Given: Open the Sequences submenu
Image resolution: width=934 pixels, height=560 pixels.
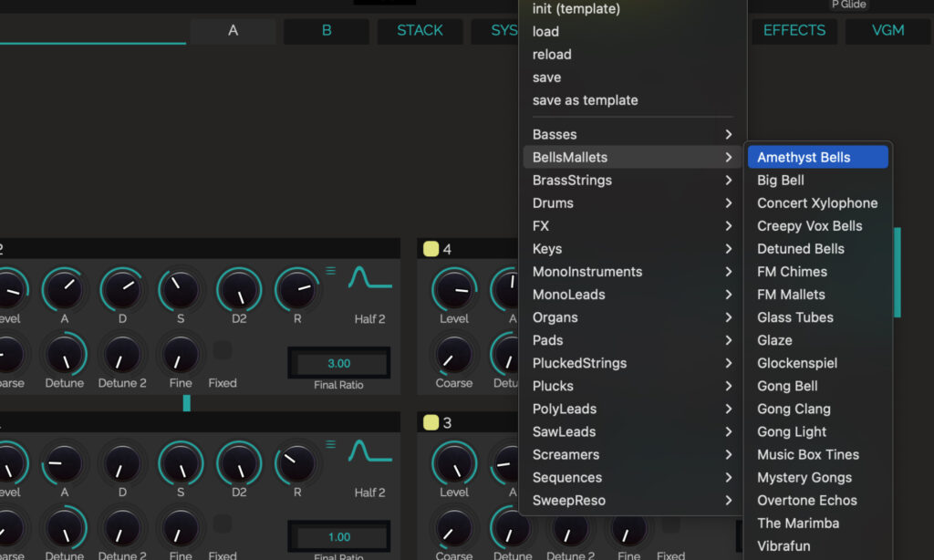Looking at the screenshot, I should (x=632, y=478).
